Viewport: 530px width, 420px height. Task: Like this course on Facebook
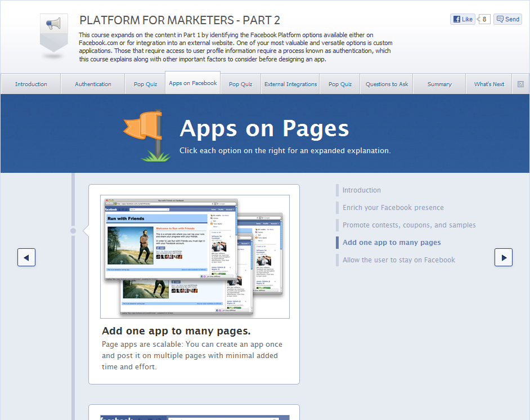tap(462, 19)
